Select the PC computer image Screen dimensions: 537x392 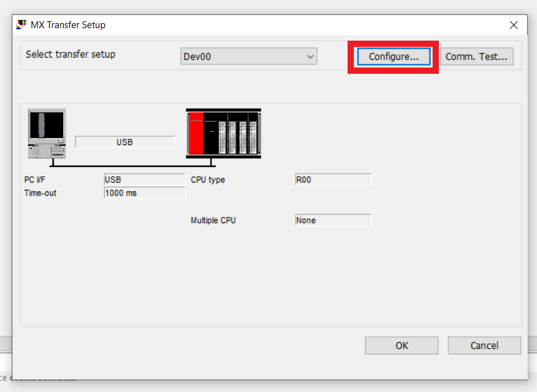47,134
